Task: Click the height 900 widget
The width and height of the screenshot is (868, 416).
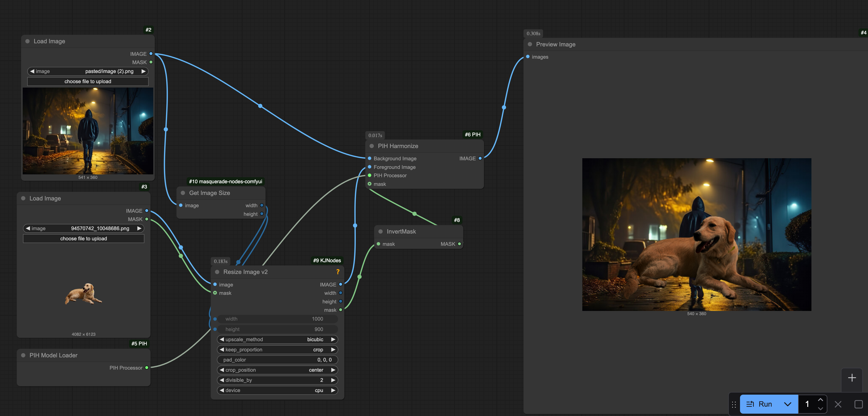Action: [277, 329]
